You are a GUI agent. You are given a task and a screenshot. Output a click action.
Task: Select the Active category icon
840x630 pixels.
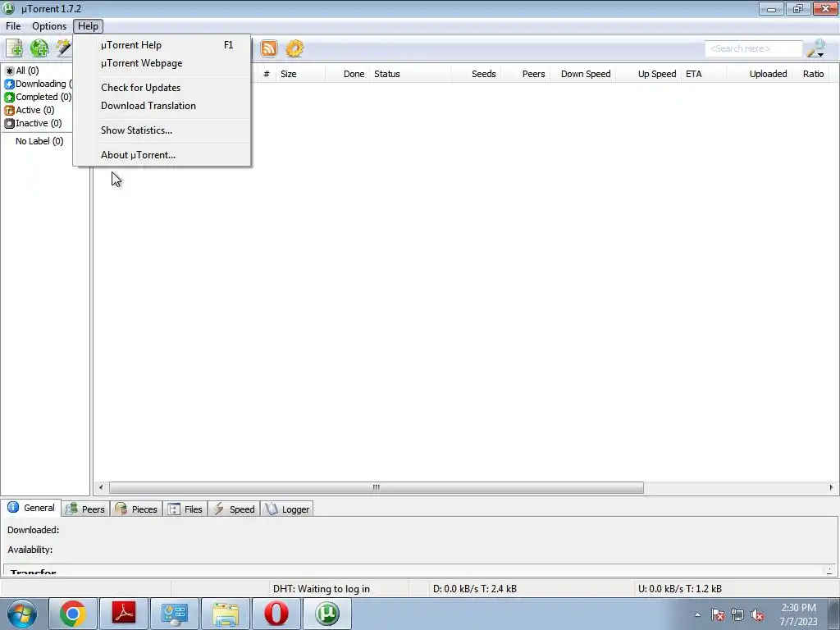pos(9,111)
